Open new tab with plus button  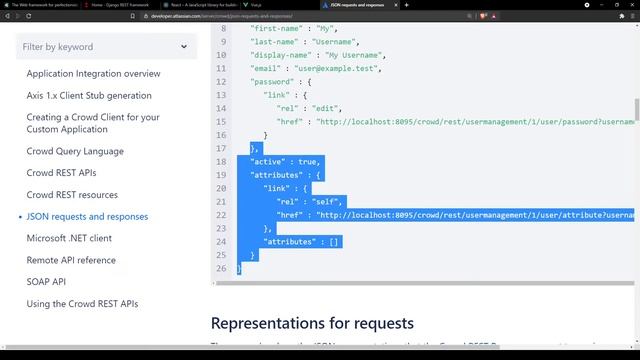tap(407, 5)
